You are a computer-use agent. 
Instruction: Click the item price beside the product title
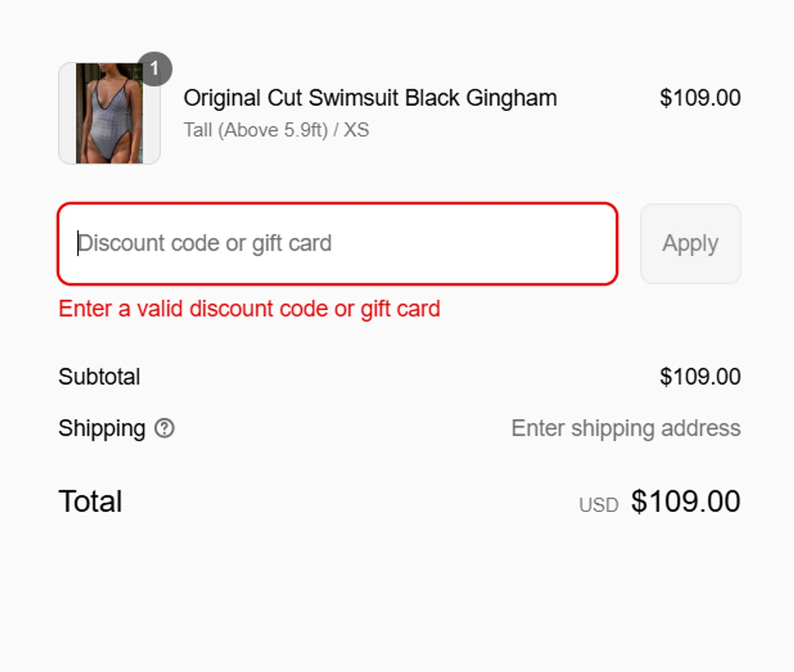700,98
